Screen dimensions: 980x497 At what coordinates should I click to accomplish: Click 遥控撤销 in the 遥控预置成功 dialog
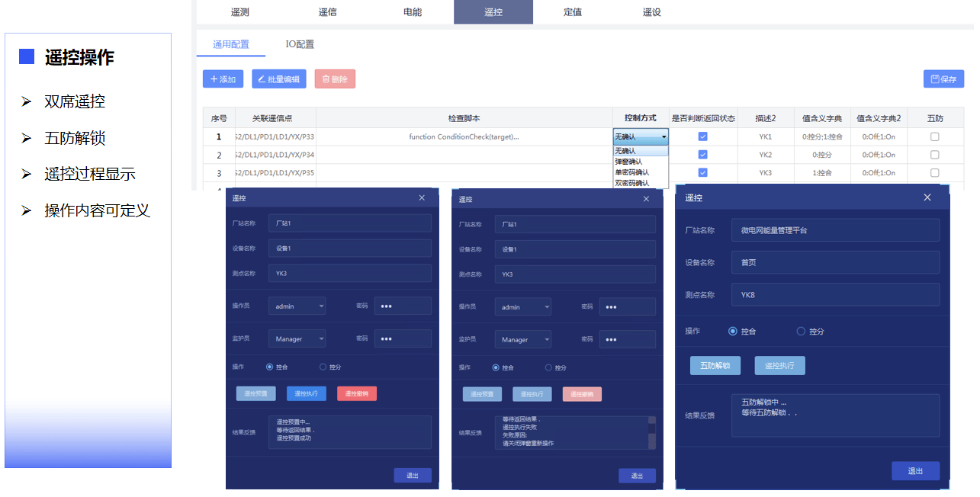357,394
